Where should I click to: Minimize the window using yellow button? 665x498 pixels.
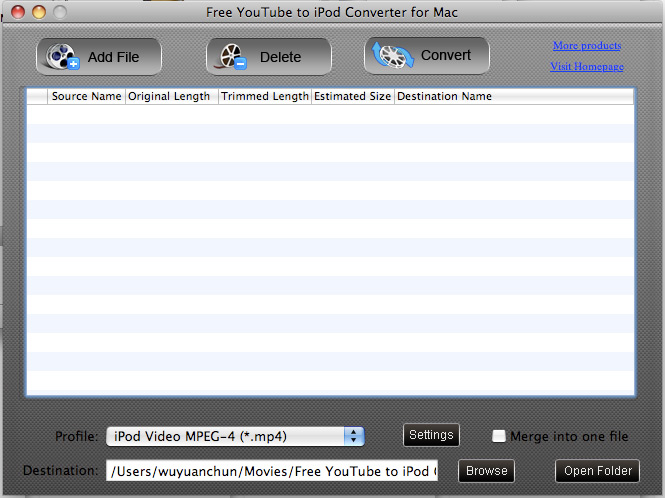click(38, 12)
